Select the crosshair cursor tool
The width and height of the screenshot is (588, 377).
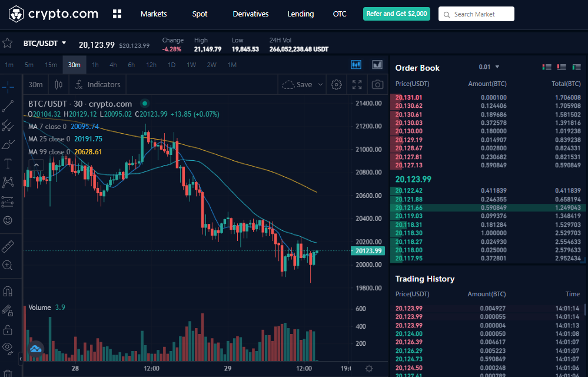[x=8, y=87]
